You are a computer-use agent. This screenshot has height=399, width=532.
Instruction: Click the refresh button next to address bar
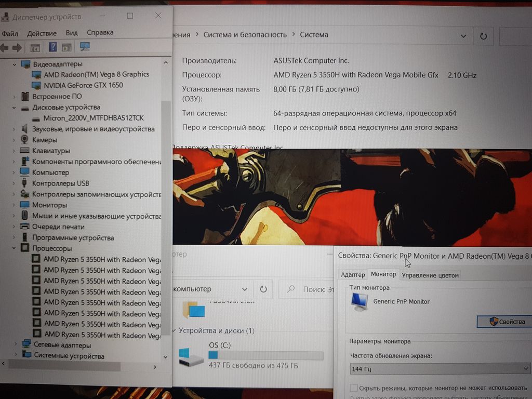tap(483, 36)
